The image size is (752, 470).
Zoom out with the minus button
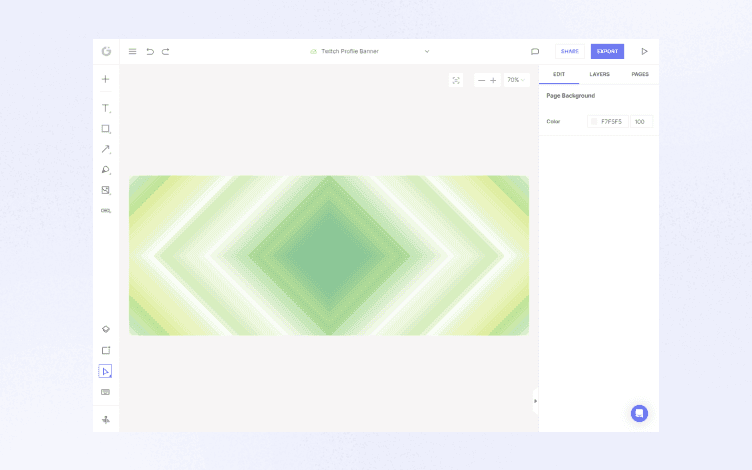click(x=482, y=80)
